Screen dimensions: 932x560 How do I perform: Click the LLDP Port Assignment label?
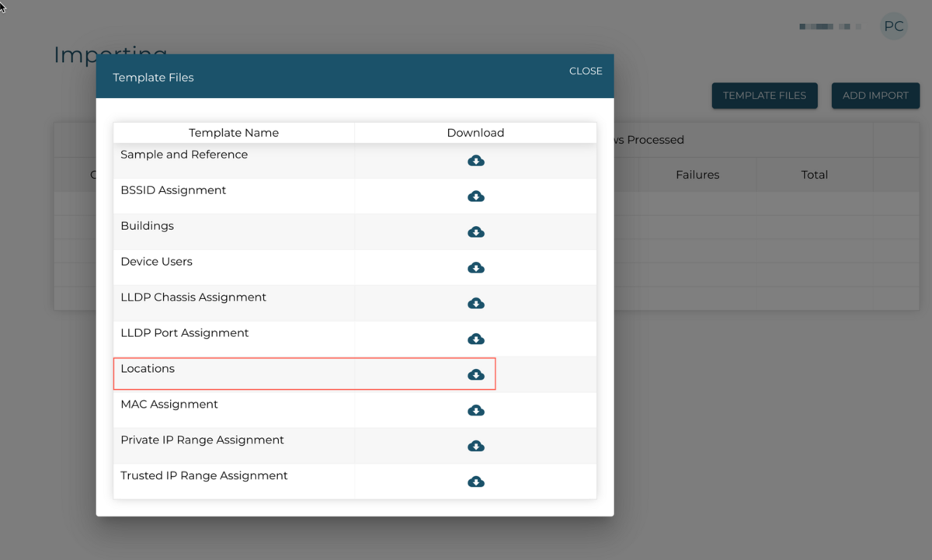pos(185,333)
